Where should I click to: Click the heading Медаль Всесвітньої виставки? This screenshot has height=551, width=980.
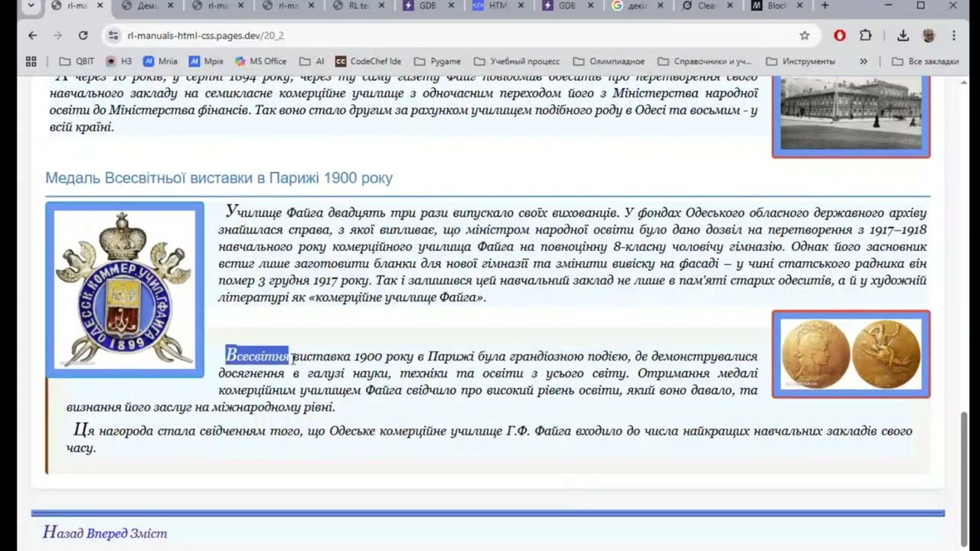pos(219,178)
